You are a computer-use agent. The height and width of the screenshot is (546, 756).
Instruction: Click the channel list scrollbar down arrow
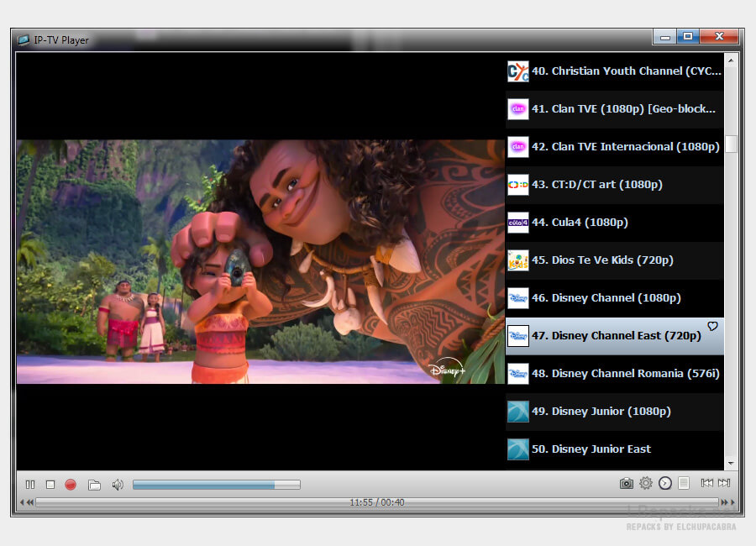[731, 463]
